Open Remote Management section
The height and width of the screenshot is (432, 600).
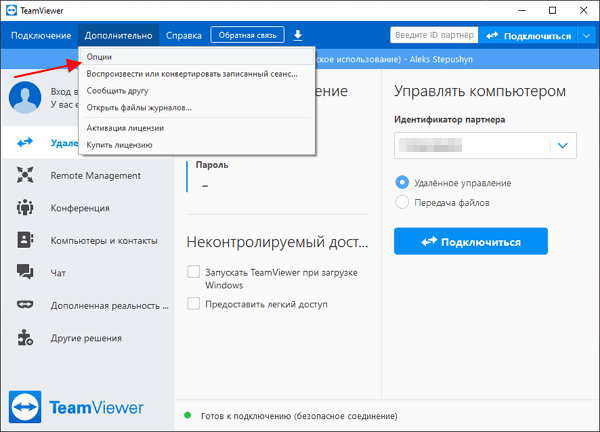[88, 175]
